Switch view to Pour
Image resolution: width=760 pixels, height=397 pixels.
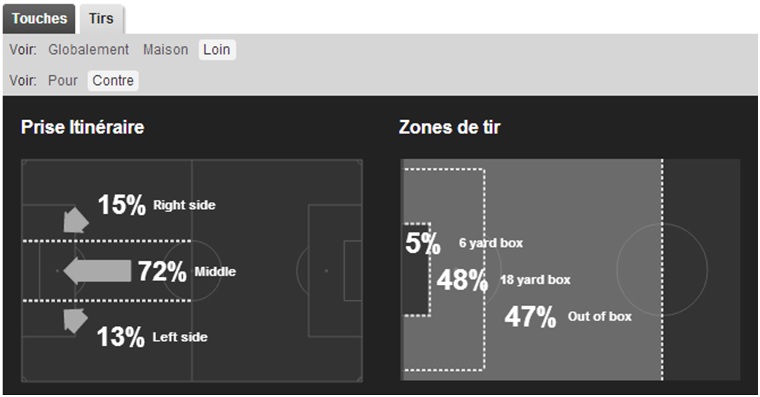coord(63,80)
